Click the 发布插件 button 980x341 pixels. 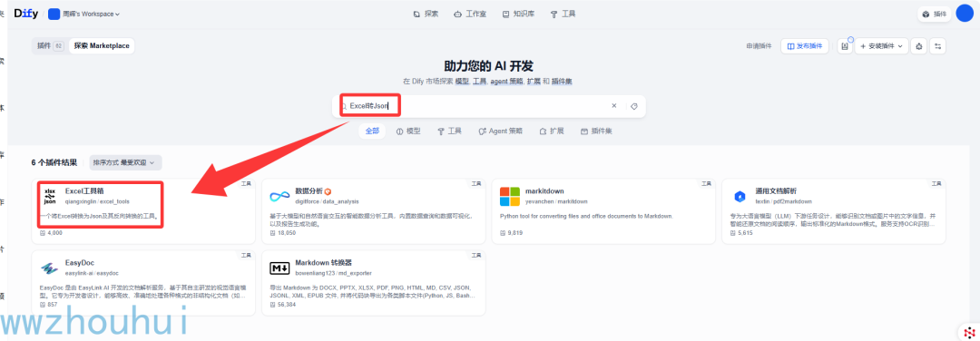pyautogui.click(x=804, y=46)
